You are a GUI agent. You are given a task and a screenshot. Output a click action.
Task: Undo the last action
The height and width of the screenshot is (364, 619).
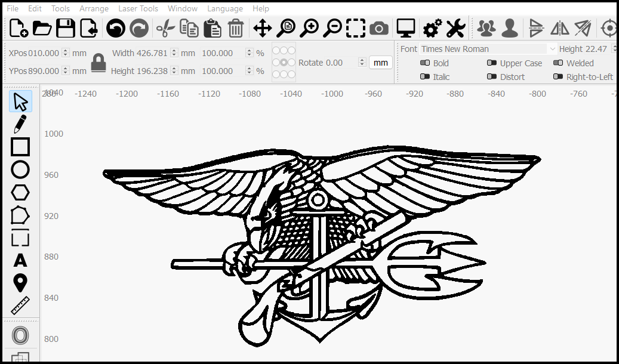pos(116,29)
